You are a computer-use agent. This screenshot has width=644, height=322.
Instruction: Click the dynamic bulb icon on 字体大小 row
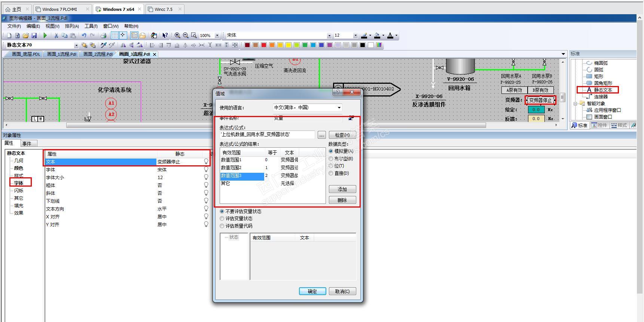206,177
